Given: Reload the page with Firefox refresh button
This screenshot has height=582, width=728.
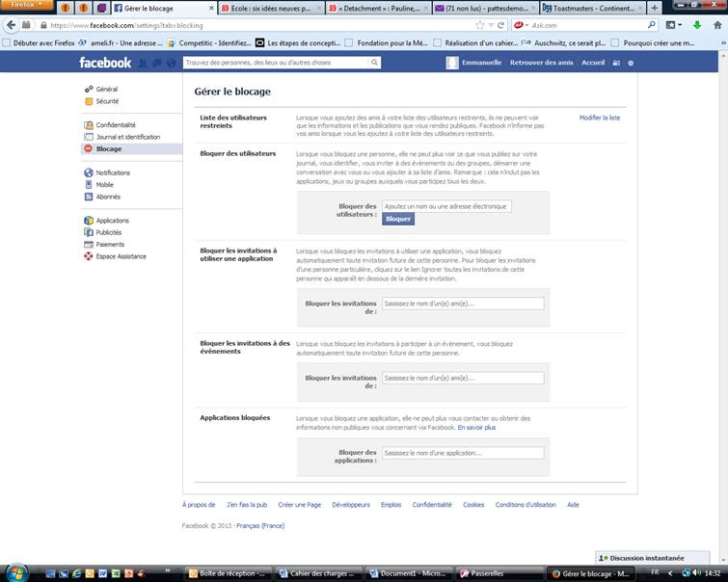Looking at the screenshot, I should [x=500, y=25].
